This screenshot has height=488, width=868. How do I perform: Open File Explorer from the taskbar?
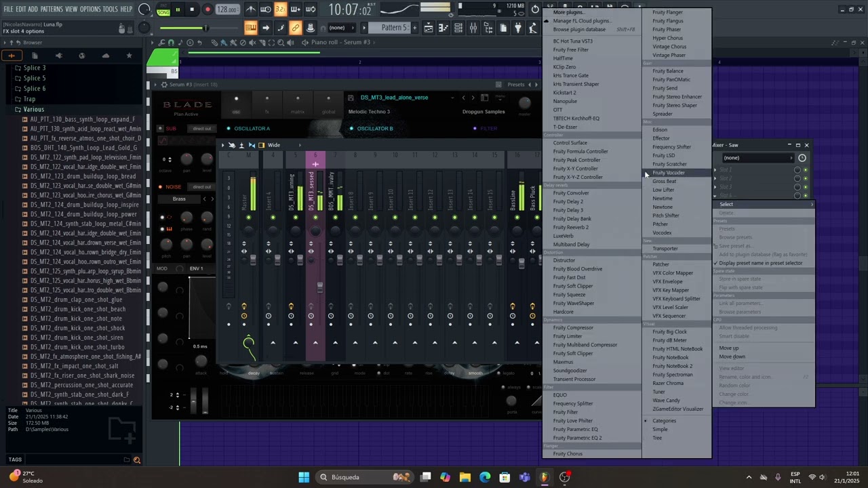point(465,477)
